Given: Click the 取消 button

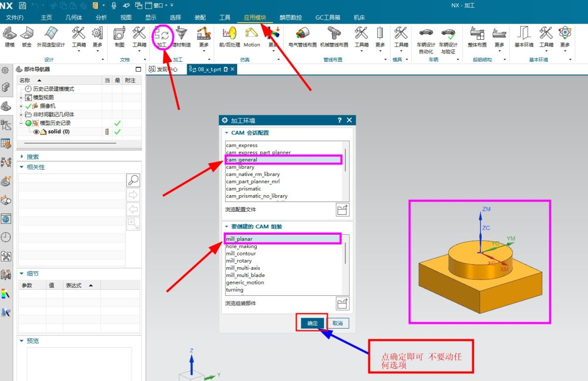Looking at the screenshot, I should coord(338,323).
